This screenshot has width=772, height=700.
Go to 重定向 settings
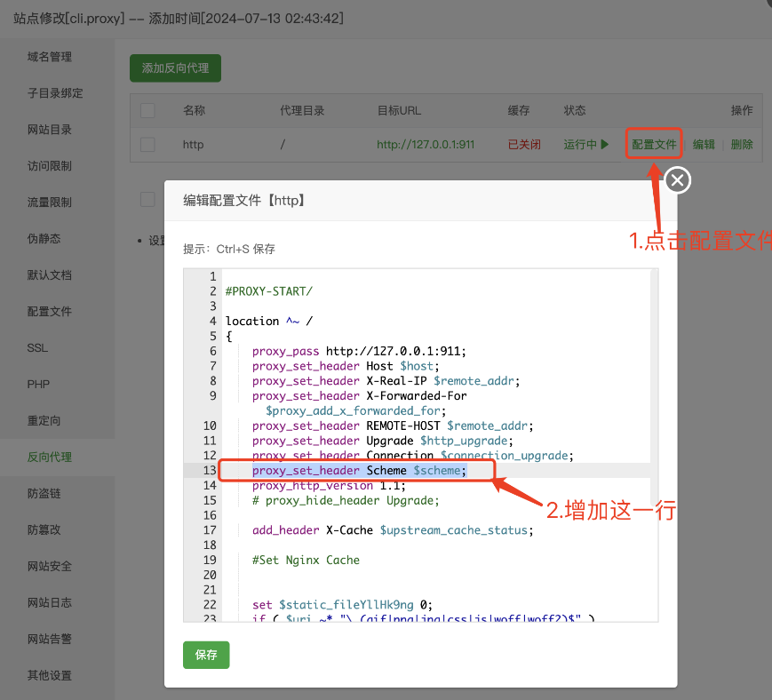point(44,421)
